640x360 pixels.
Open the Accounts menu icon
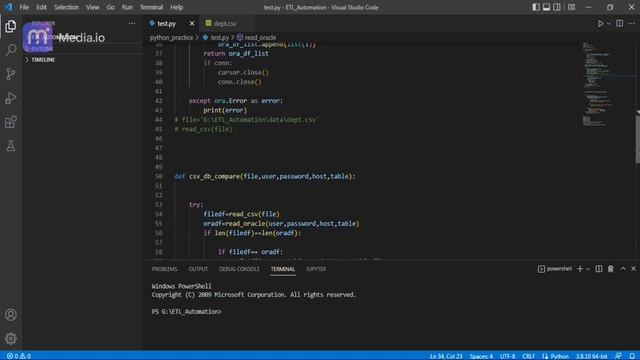pyautogui.click(x=11, y=315)
